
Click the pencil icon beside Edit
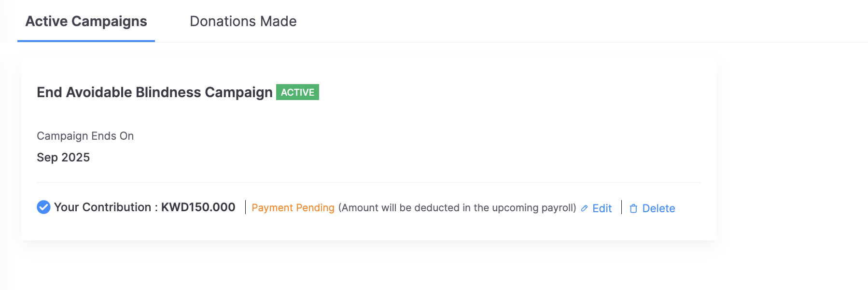pos(584,208)
